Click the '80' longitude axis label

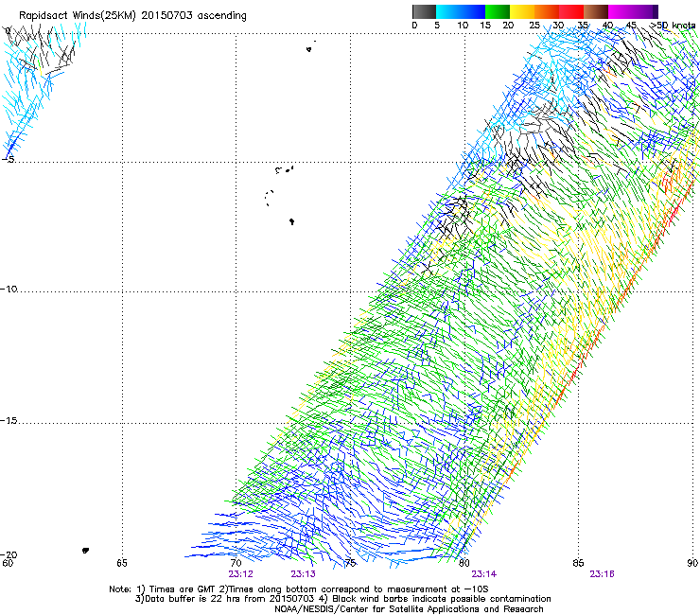tap(464, 563)
